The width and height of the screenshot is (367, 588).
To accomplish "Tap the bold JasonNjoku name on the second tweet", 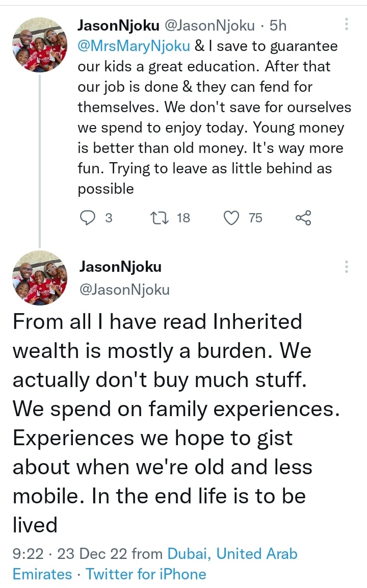I will pos(120,267).
